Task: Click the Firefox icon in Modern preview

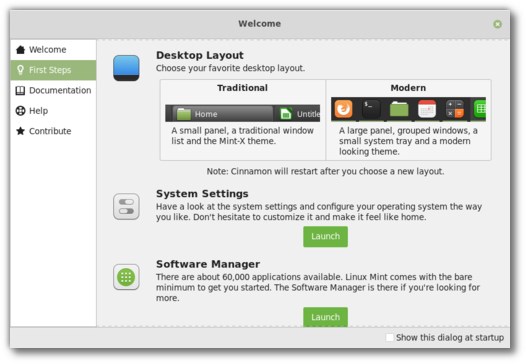Action: (x=344, y=109)
